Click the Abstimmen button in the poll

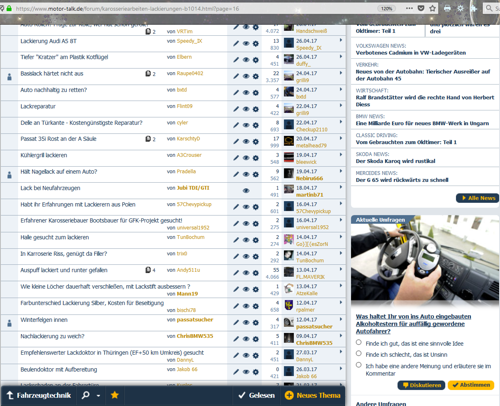pos(471,385)
